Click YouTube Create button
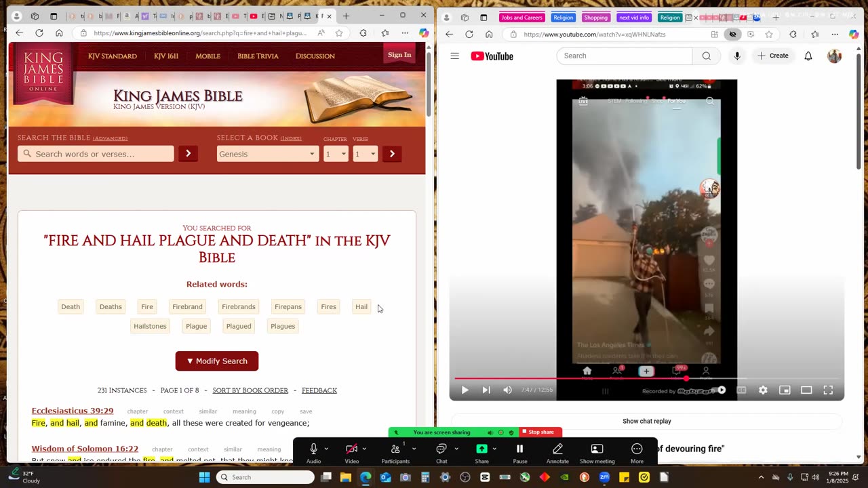 773,56
